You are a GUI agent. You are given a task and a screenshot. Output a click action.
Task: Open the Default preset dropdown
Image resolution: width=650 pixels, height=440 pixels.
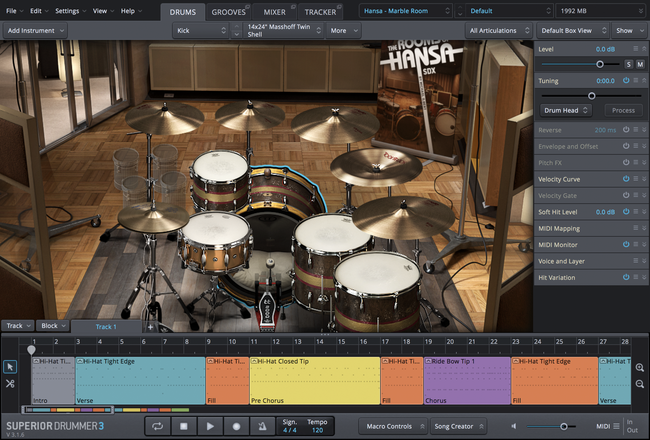509,11
